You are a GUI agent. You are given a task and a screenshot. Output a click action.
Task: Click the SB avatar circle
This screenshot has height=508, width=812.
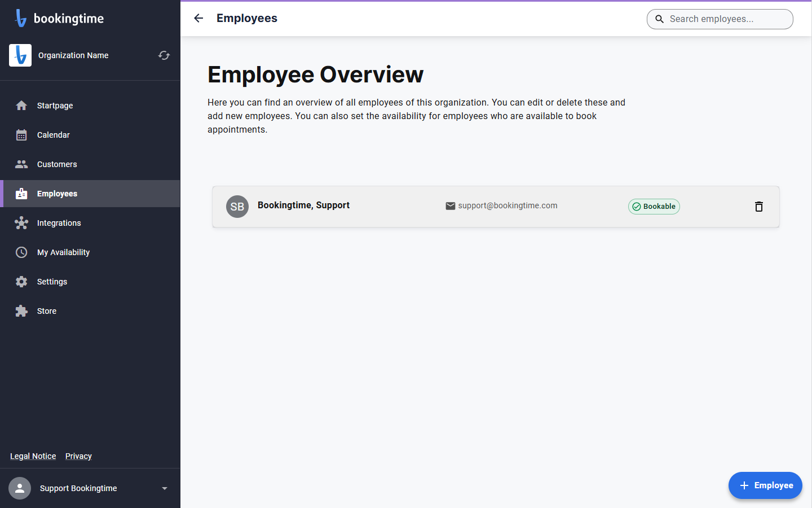237,207
